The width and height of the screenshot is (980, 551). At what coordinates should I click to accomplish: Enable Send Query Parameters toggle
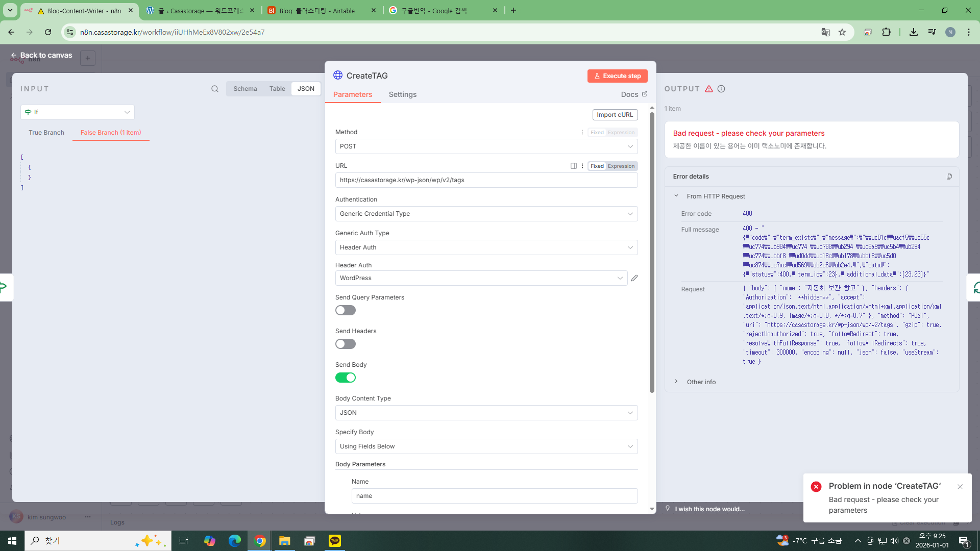346,310
